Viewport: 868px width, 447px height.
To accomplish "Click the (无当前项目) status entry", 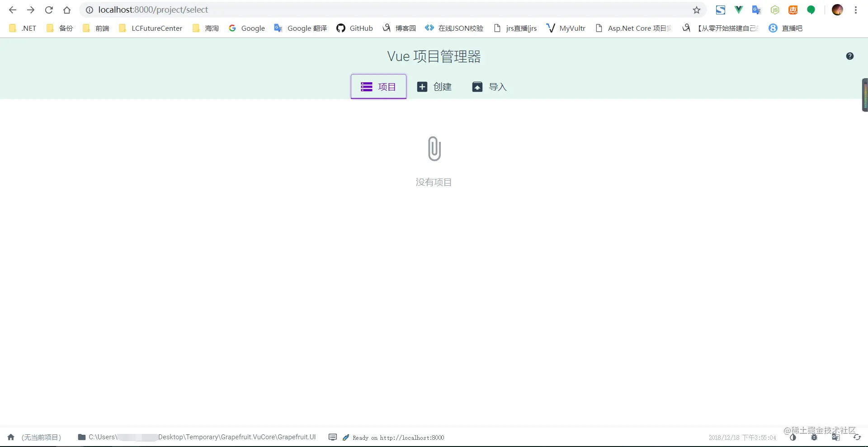I will pos(41,437).
